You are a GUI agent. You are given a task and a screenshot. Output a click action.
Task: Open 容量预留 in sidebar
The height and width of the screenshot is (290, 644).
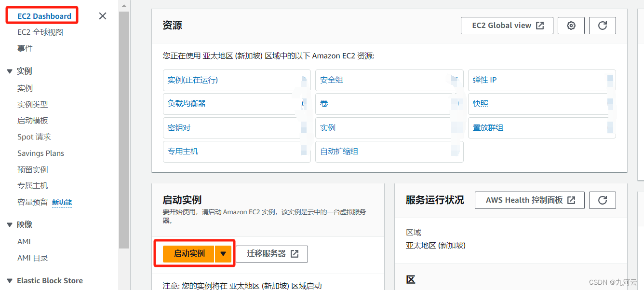pyautogui.click(x=33, y=202)
